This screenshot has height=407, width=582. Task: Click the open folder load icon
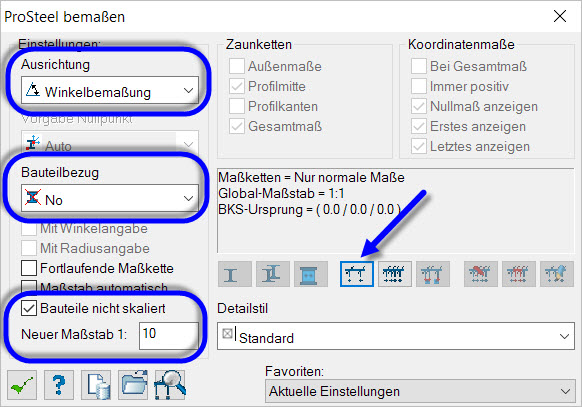(x=133, y=385)
